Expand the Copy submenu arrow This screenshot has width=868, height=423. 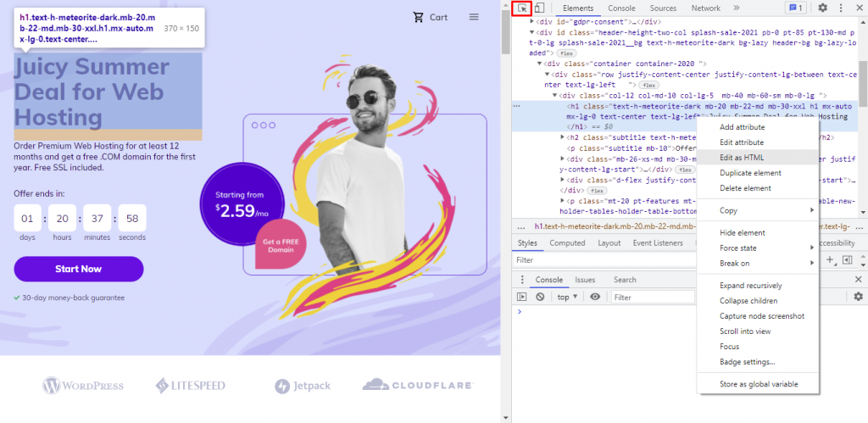click(x=812, y=210)
